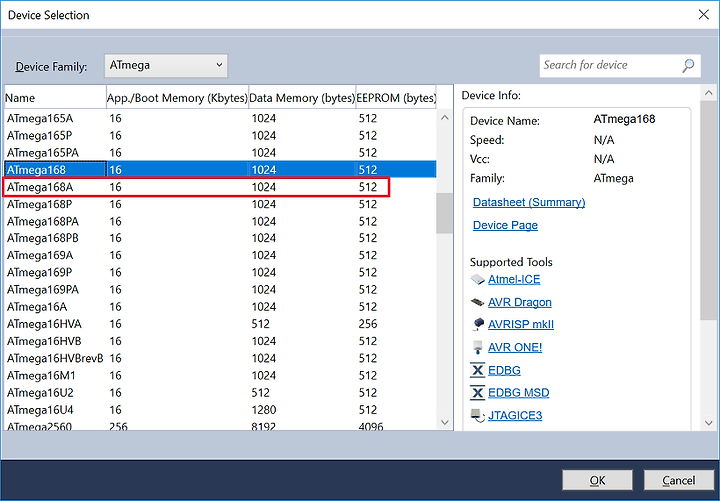Open the Device Page link
This screenshot has height=501, width=720.
505,225
